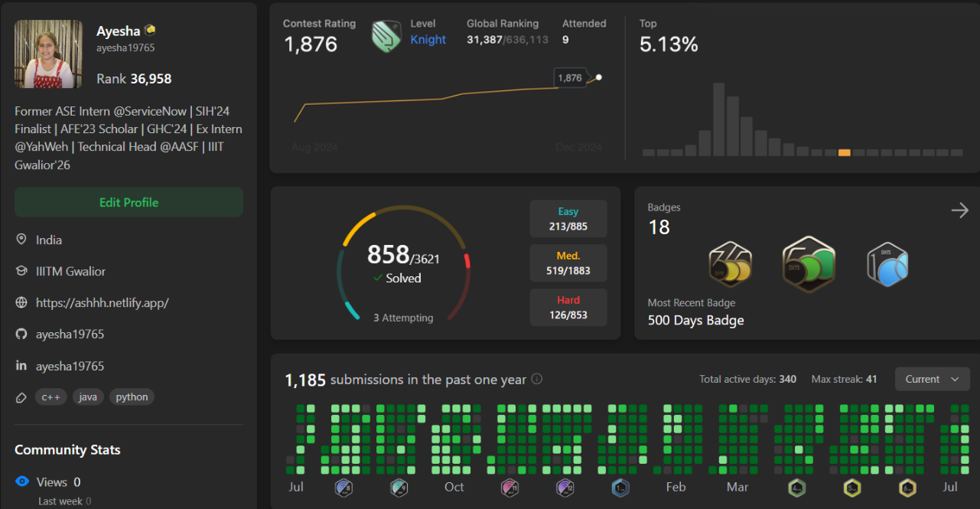Viewport: 980px width, 509px height.
Task: Click the January monthly badge in heatmap
Action: (x=620, y=488)
